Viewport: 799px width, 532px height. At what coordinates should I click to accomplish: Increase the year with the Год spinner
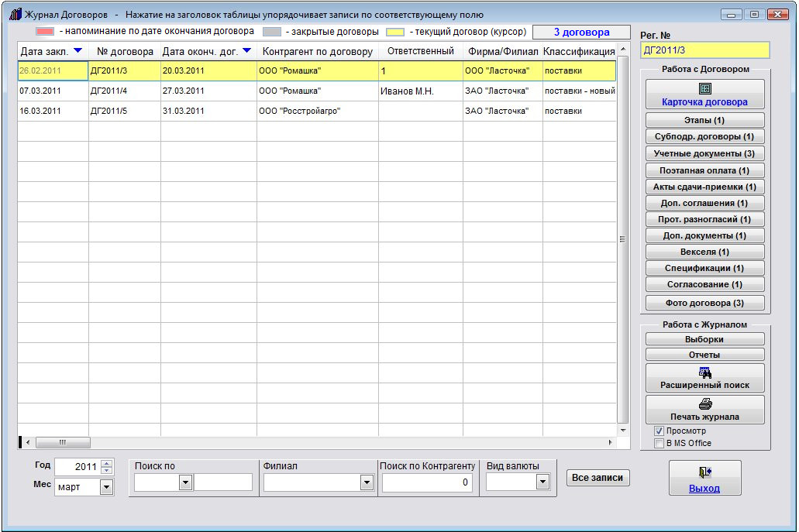click(x=107, y=463)
